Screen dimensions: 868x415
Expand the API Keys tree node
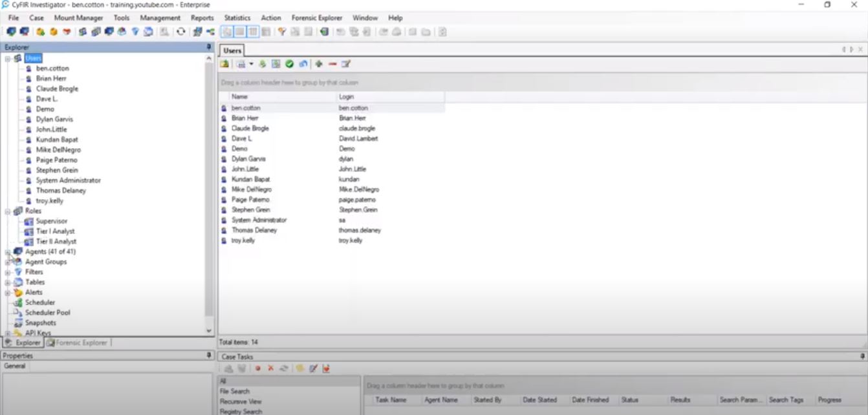pos(8,333)
